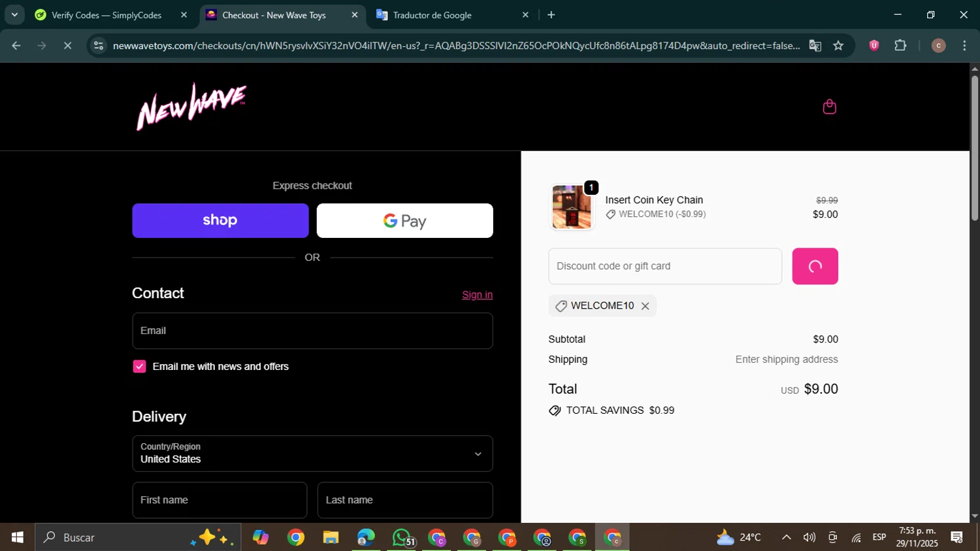This screenshot has height=551, width=980.
Task: Focus the Email input field
Action: click(312, 331)
